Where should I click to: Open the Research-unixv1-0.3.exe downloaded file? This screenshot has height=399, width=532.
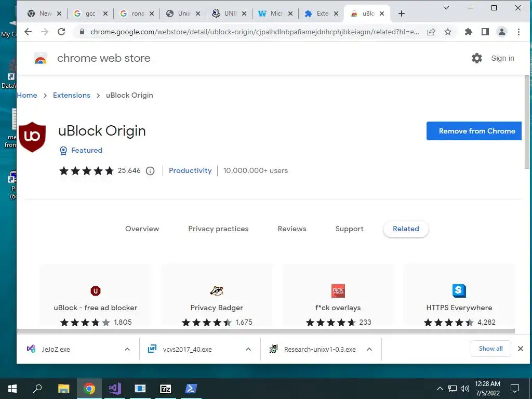[x=320, y=349]
